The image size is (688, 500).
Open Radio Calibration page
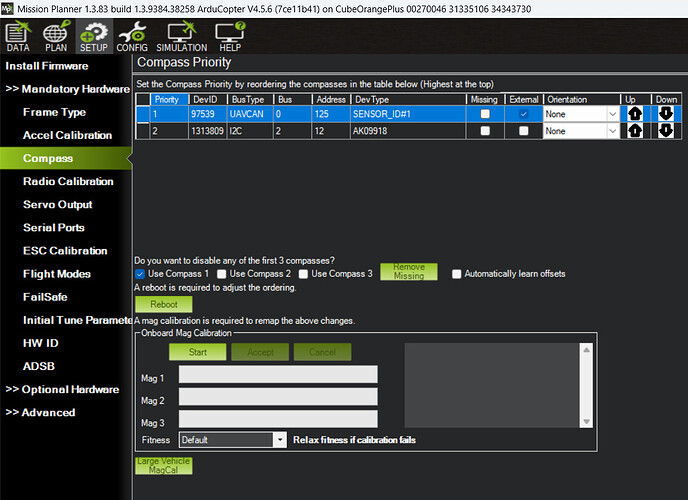[x=68, y=182]
